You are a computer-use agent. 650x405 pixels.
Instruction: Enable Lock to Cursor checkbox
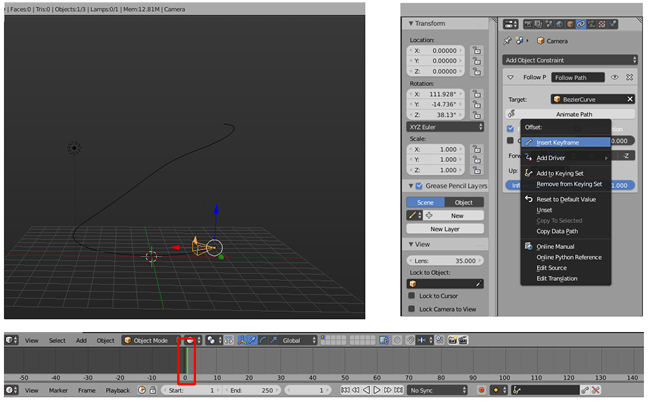tap(413, 297)
